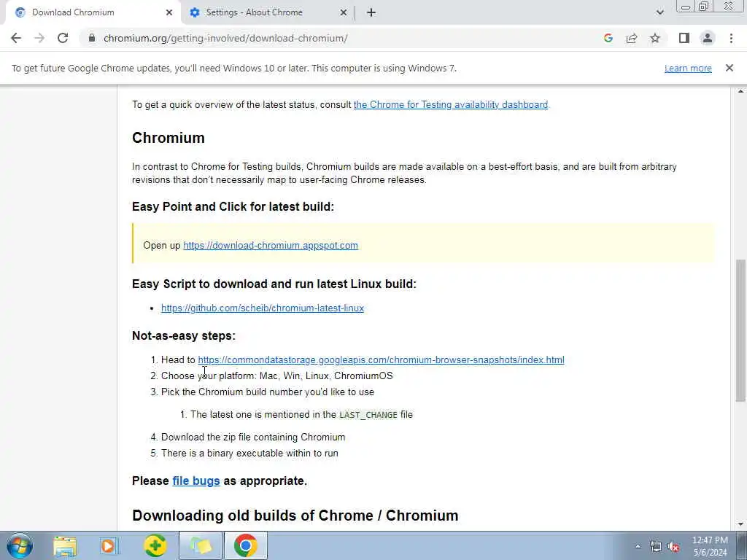Click the scrollbar down arrow
Image resolution: width=747 pixels, height=560 pixels.
coord(740,525)
